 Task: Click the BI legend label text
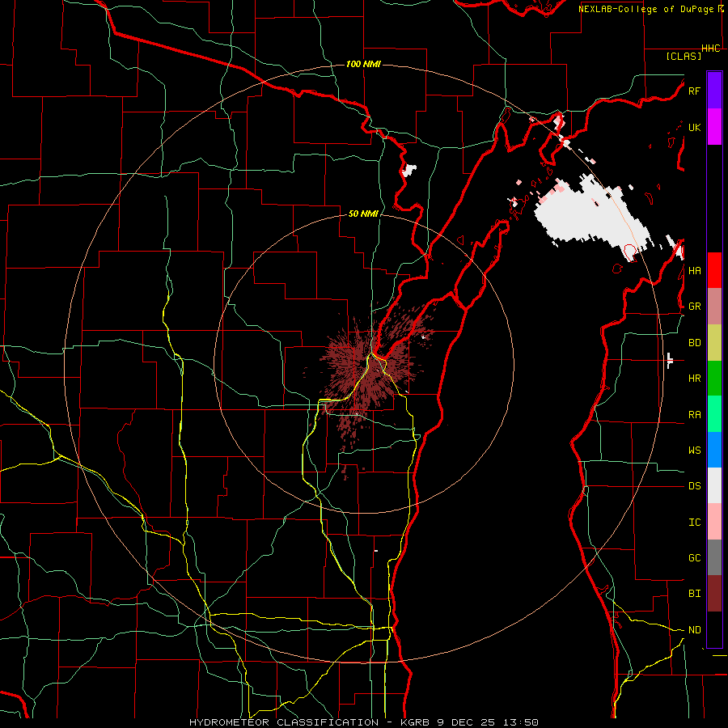(x=694, y=594)
